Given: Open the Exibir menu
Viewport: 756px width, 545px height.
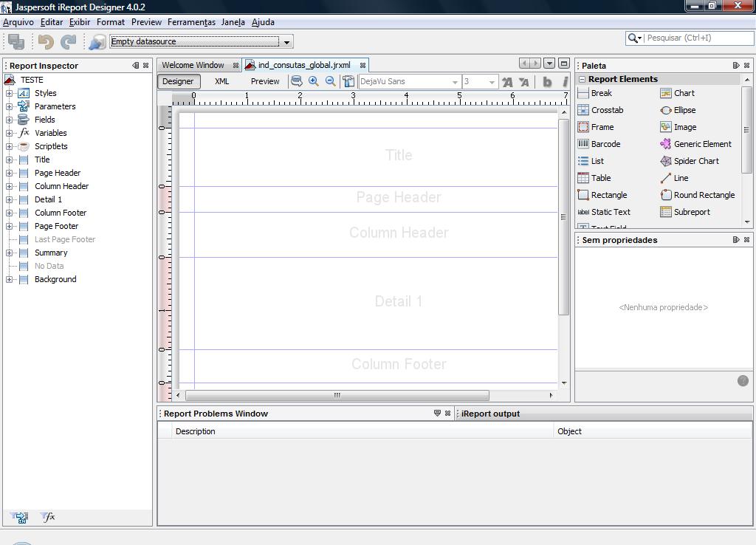Looking at the screenshot, I should coord(80,22).
